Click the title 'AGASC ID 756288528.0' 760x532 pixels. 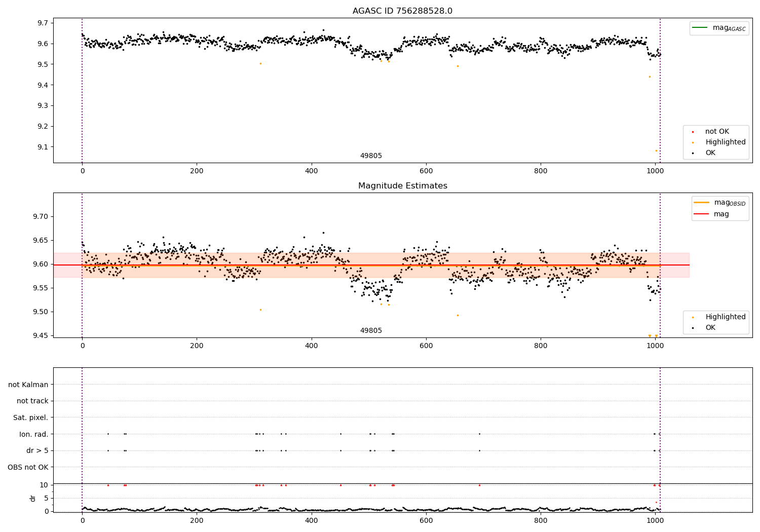(x=402, y=11)
